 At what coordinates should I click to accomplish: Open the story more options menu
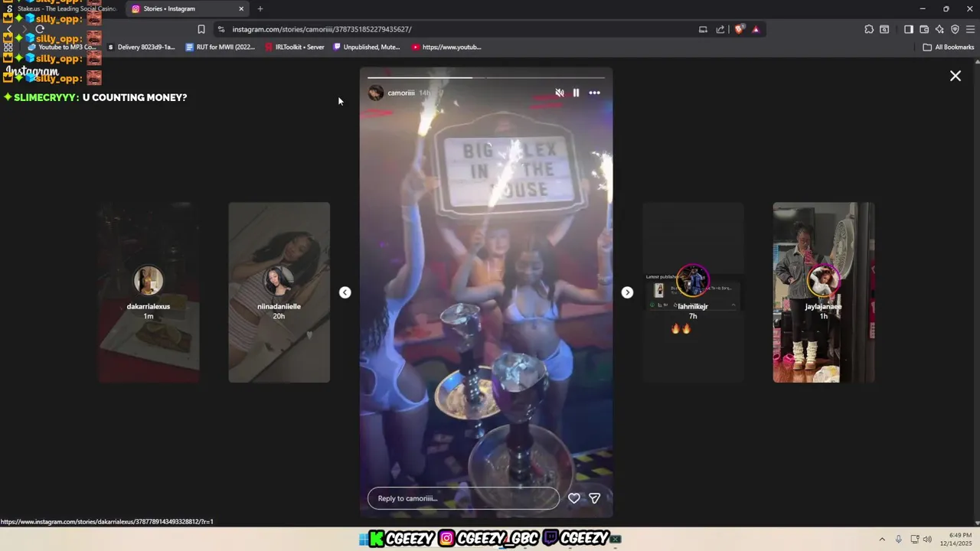(594, 93)
